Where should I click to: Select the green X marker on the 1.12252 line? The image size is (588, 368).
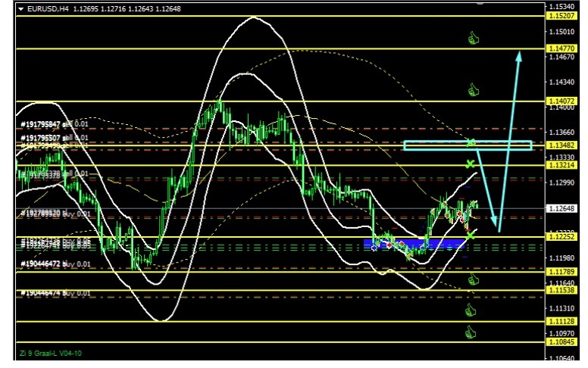pos(471,236)
